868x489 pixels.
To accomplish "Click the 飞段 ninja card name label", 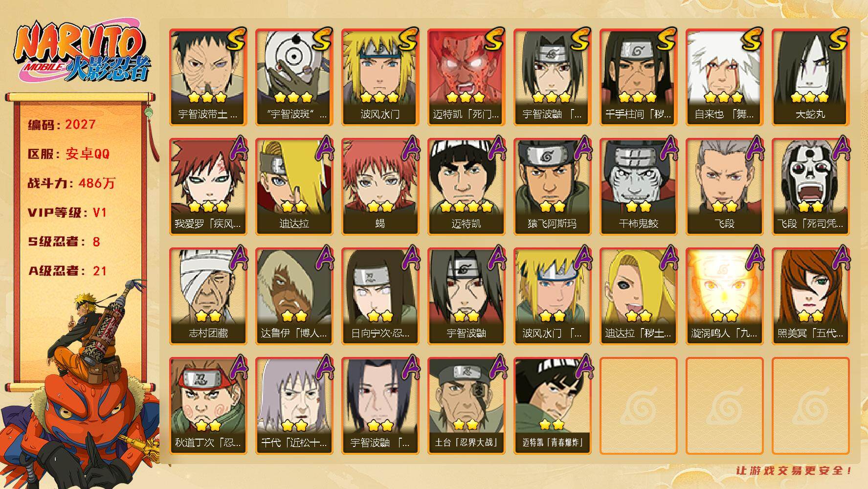I will [x=724, y=224].
